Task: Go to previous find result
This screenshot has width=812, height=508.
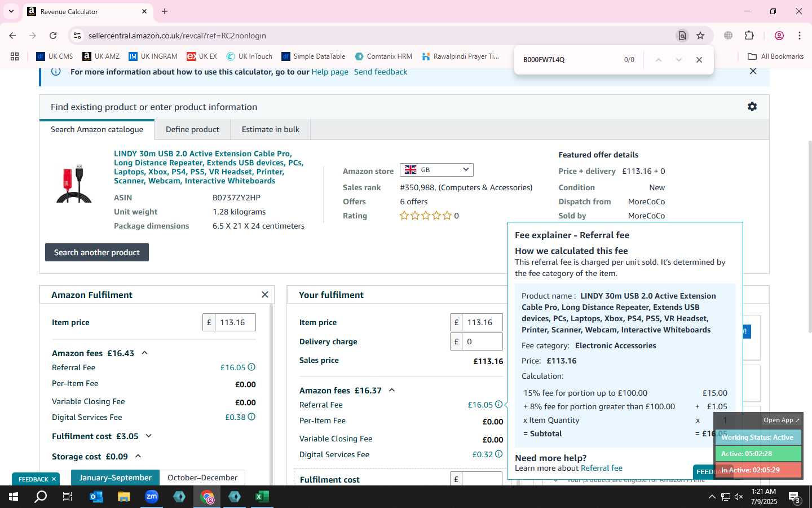Action: [658, 60]
